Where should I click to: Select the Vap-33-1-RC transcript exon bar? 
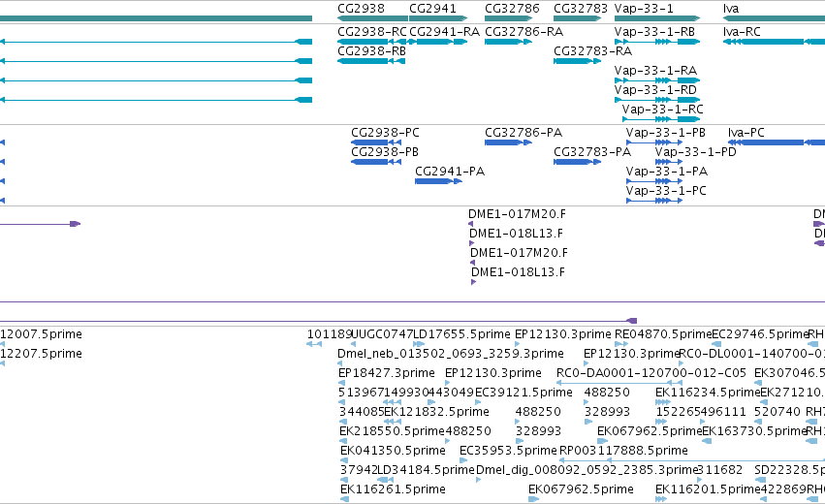661,119
